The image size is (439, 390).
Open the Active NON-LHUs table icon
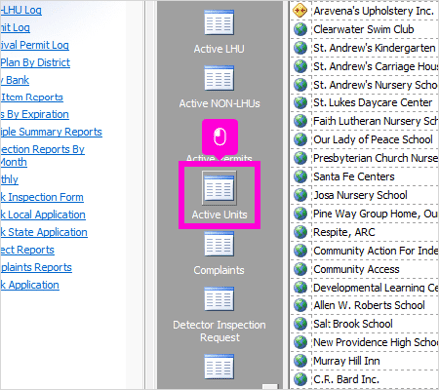pyautogui.click(x=219, y=78)
